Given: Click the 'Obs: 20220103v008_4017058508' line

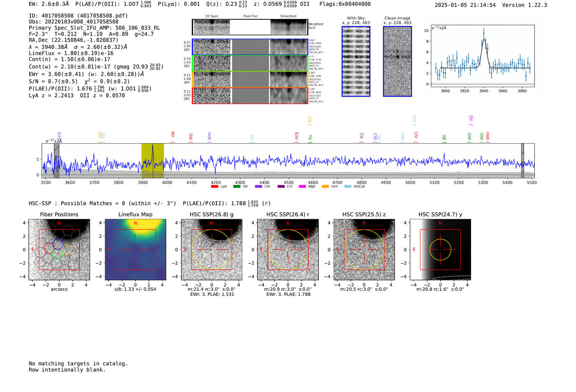Looking at the screenshot, I should (x=74, y=22).
